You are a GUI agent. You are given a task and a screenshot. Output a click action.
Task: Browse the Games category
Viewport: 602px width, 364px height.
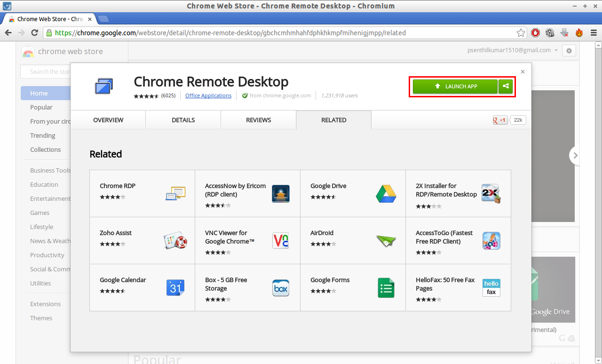pyautogui.click(x=40, y=213)
